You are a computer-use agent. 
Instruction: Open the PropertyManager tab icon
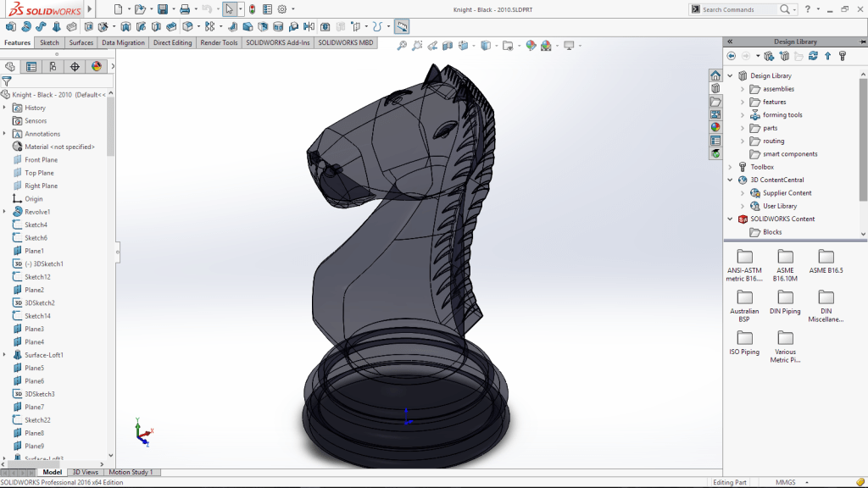coord(31,66)
